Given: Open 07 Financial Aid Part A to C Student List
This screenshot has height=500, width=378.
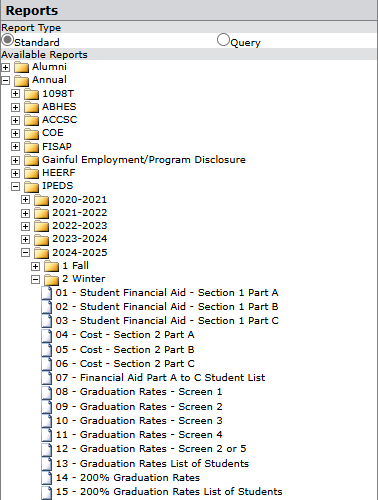Looking at the screenshot, I should 160,378.
